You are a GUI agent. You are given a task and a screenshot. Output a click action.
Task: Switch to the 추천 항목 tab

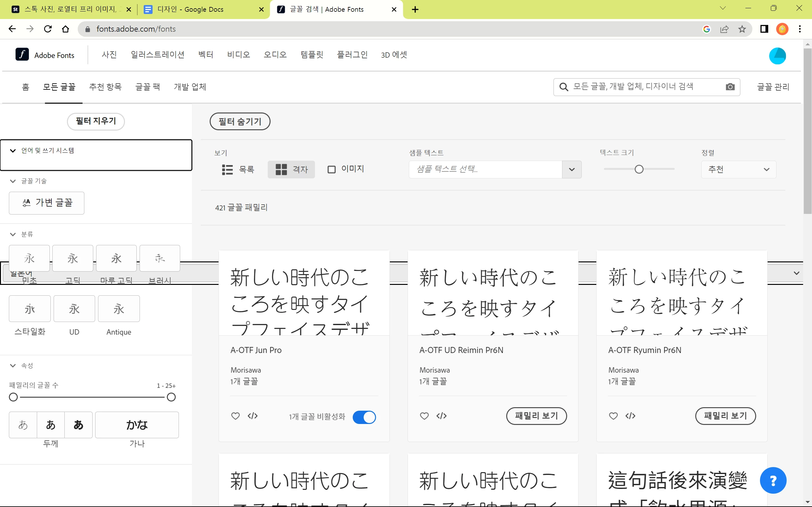tap(105, 87)
